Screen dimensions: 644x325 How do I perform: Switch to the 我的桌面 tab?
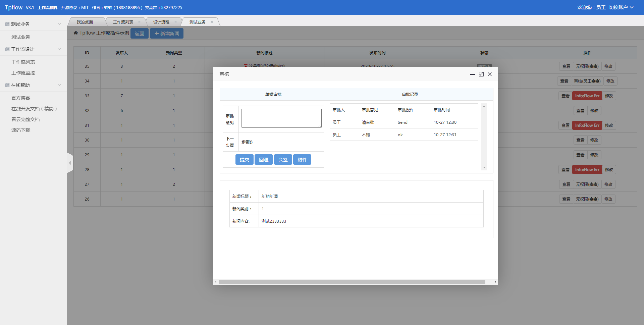pyautogui.click(x=85, y=22)
